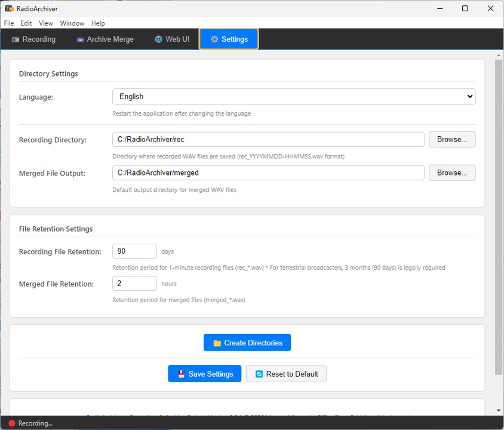Image resolution: width=504 pixels, height=430 pixels.
Task: Open the Help menu
Action: [98, 23]
